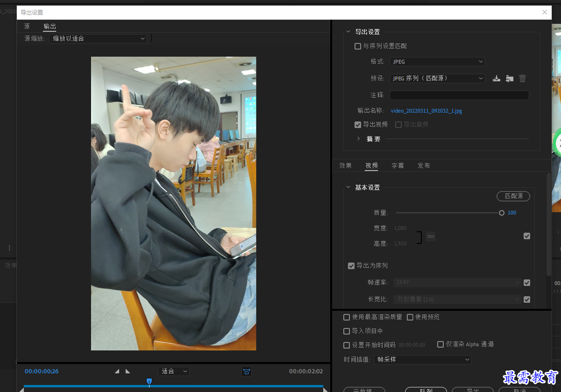
Task: Click the Set Out Point triangle marker
Action: 128,371
